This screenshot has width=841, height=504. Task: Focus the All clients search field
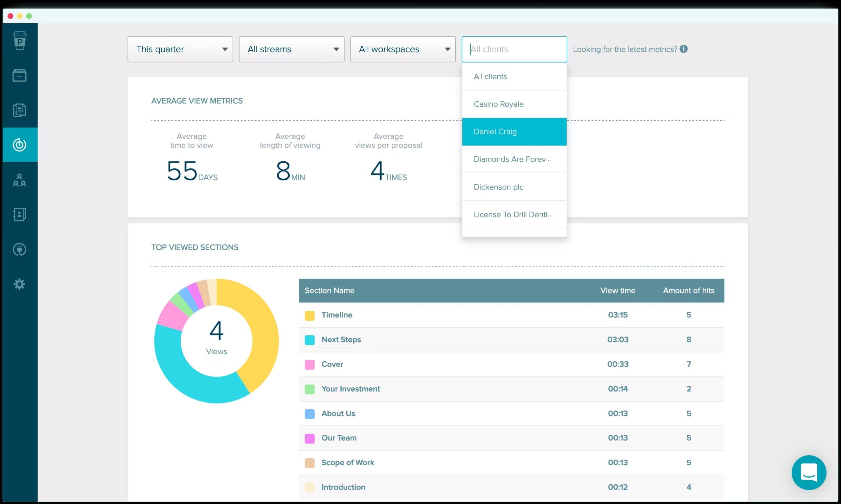coord(514,49)
